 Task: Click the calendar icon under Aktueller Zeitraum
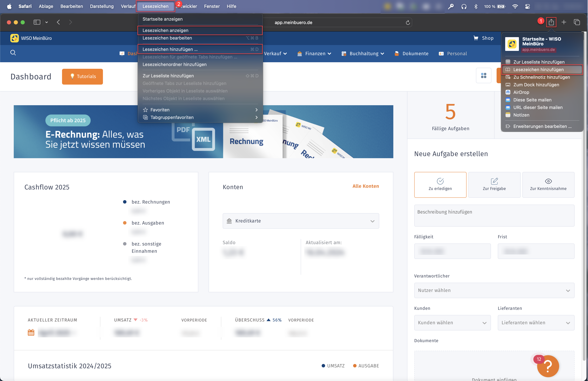pyautogui.click(x=31, y=332)
